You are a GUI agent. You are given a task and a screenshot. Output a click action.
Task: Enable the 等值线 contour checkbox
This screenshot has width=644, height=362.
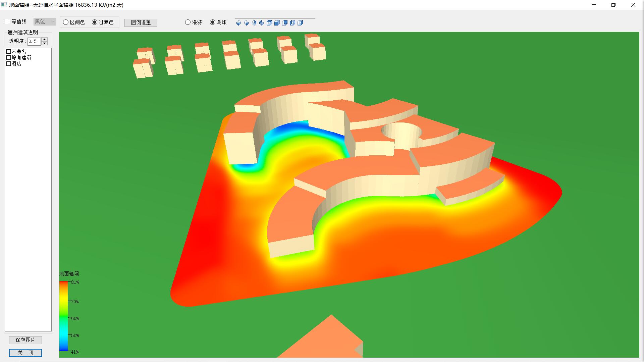[8, 22]
